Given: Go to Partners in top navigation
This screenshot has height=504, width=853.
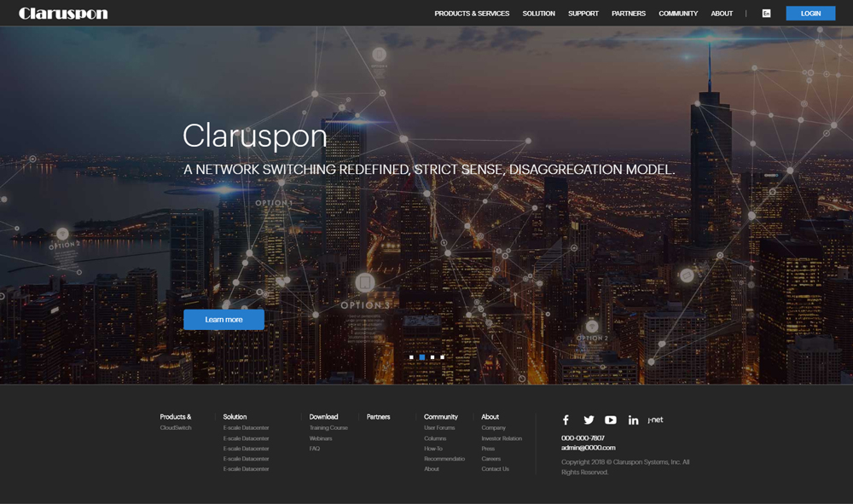Looking at the screenshot, I should click(x=629, y=14).
